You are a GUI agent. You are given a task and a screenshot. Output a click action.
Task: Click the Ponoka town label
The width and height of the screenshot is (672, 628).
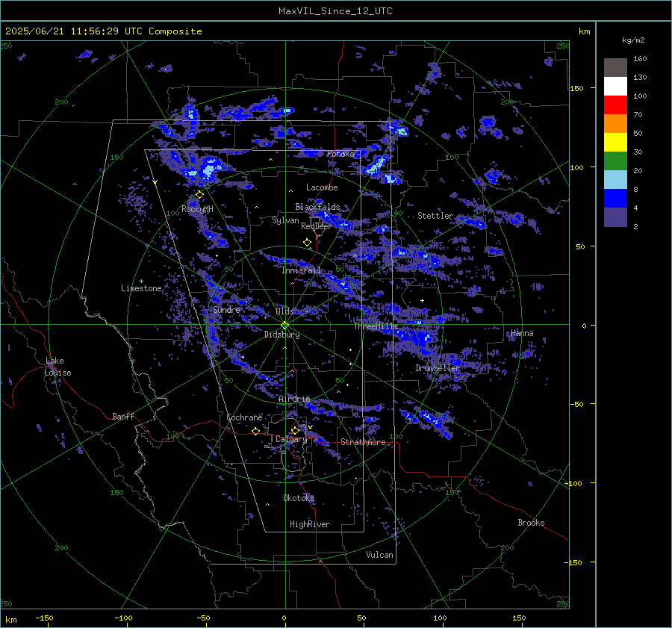pyautogui.click(x=340, y=154)
